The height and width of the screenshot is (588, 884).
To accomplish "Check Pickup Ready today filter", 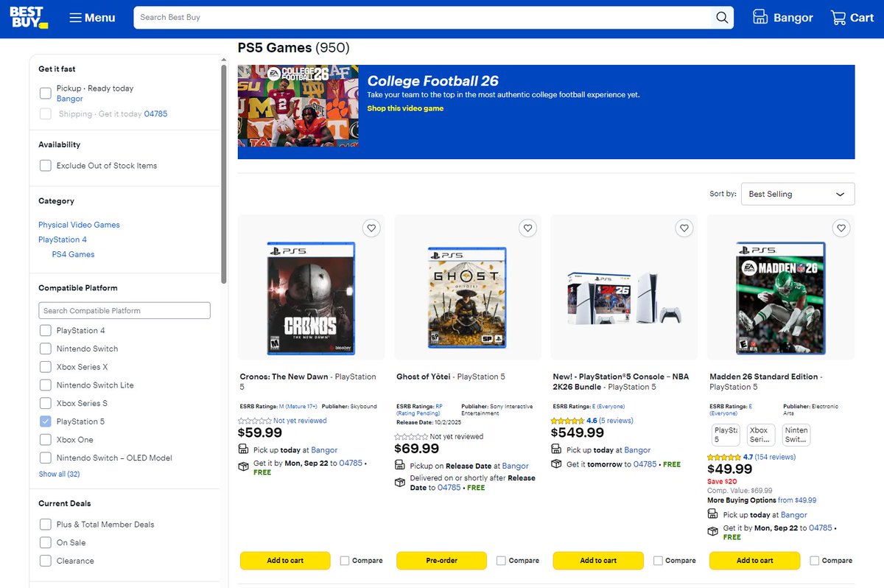I will pos(46,93).
